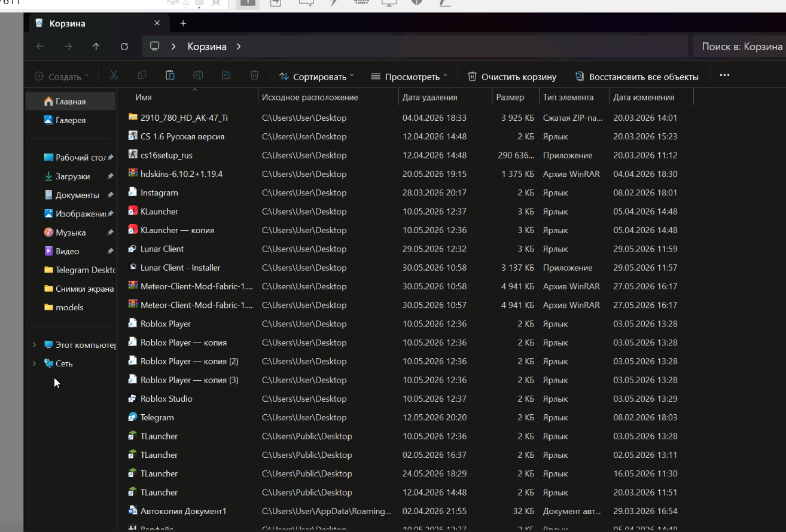Click Корзина breadcrumb in address bar
Screen dimensions: 786x532
(207, 47)
